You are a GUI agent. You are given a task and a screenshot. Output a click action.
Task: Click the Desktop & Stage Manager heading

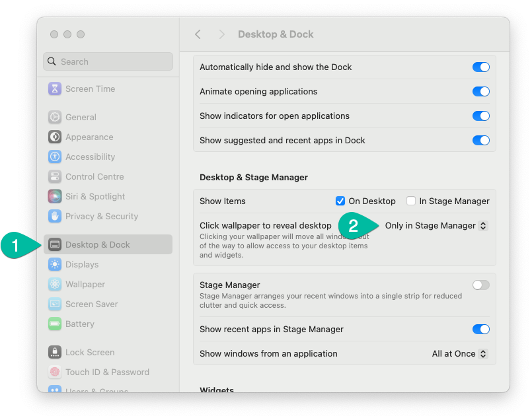254,177
